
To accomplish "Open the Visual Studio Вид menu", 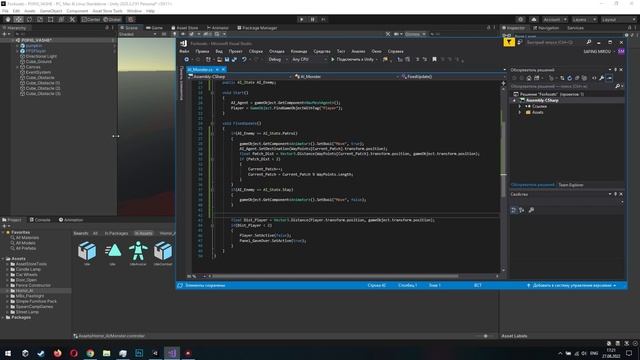I will [219, 51].
